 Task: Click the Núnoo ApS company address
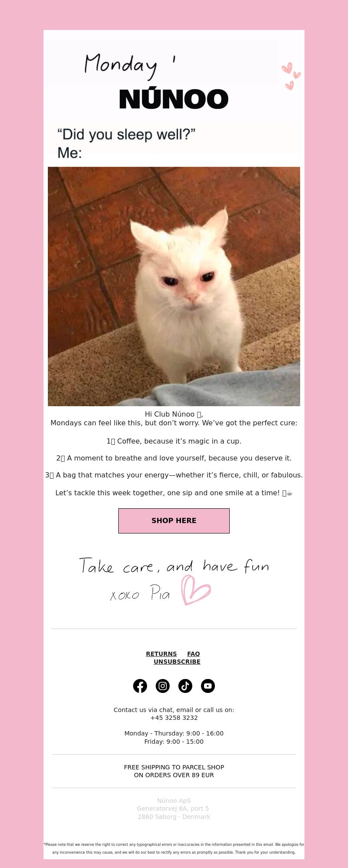(x=174, y=808)
